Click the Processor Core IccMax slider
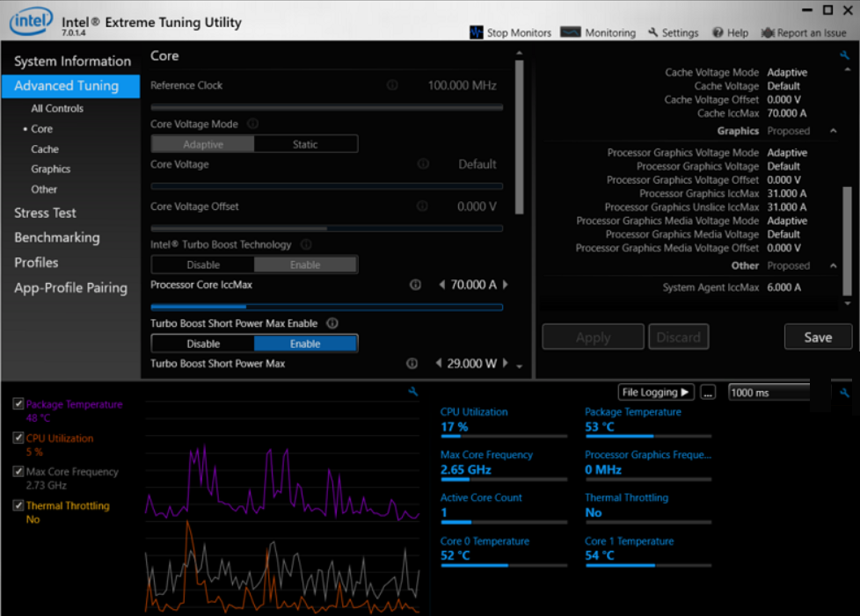Image resolution: width=860 pixels, height=616 pixels. pos(326,308)
